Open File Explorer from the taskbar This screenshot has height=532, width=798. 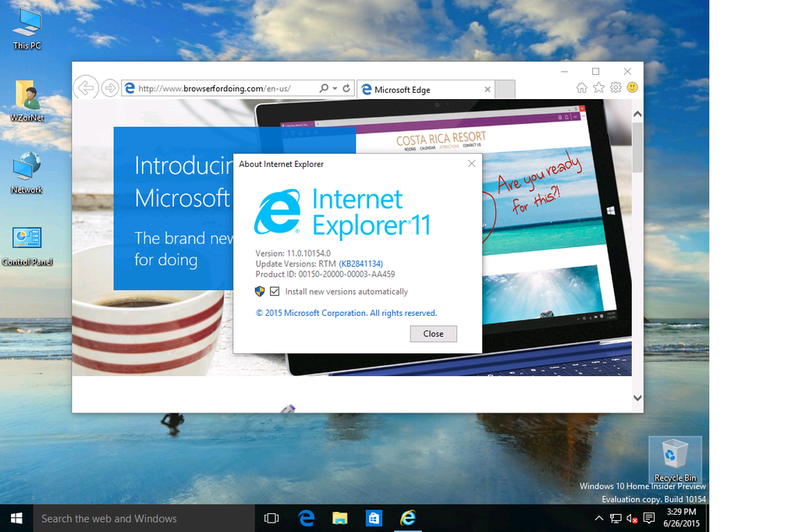(339, 518)
